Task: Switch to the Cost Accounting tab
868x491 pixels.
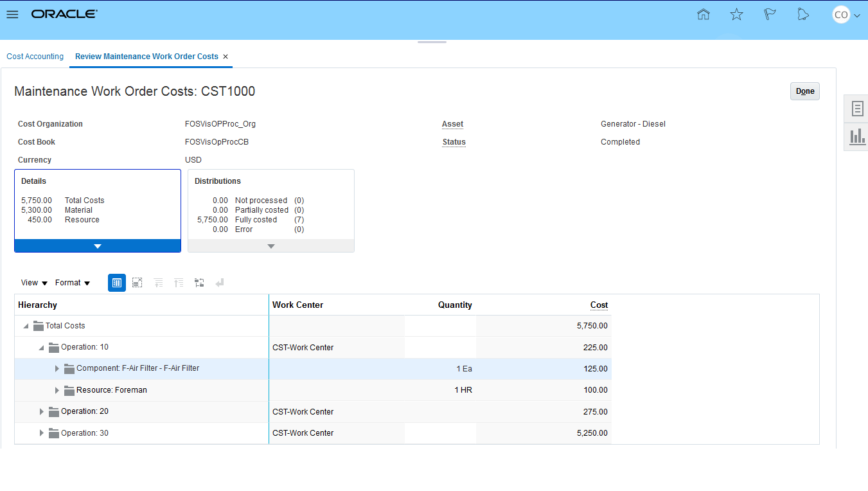Action: 35,57
